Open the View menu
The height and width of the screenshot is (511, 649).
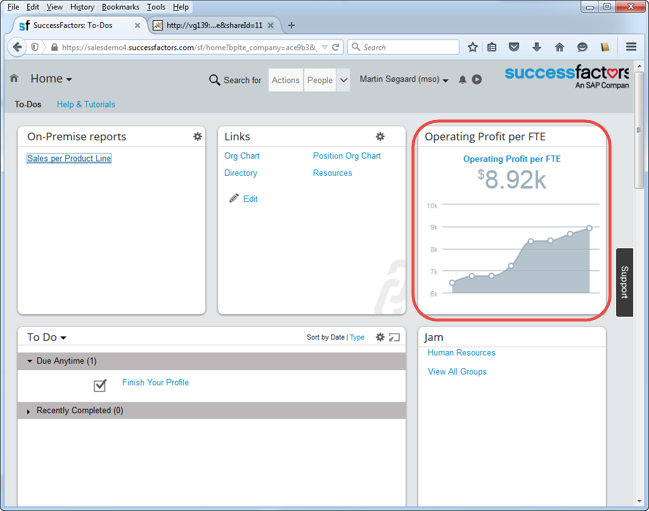point(54,7)
